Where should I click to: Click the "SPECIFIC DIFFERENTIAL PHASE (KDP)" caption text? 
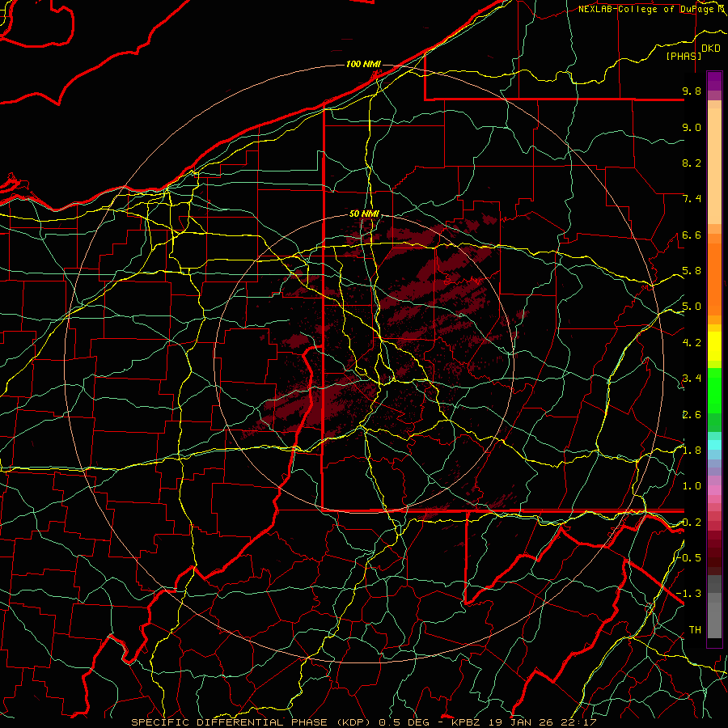click(x=252, y=722)
